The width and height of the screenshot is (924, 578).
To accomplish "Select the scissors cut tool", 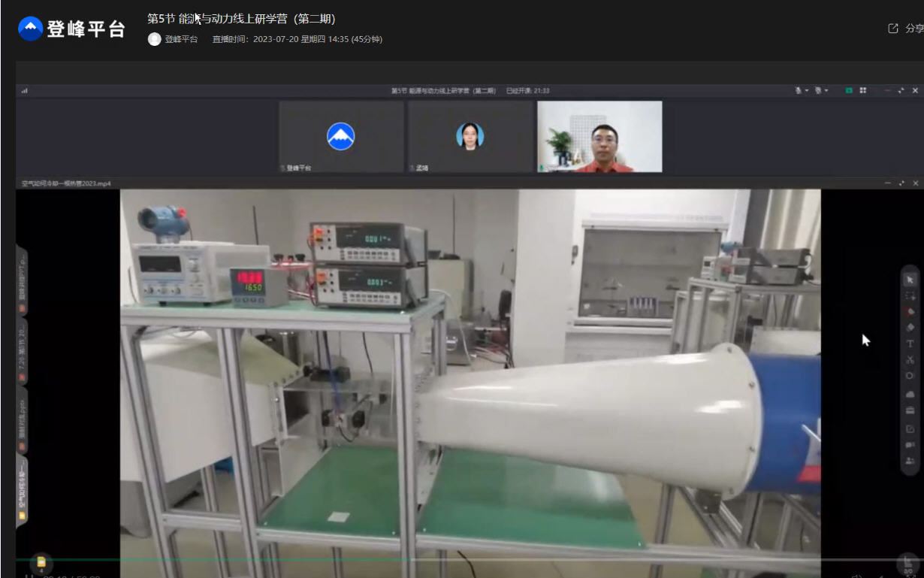I will tap(910, 360).
